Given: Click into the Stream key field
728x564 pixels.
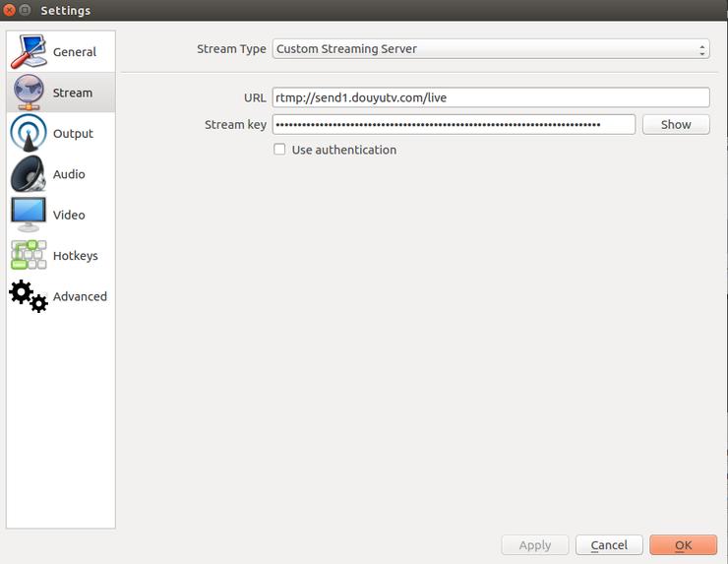Looking at the screenshot, I should click(454, 124).
